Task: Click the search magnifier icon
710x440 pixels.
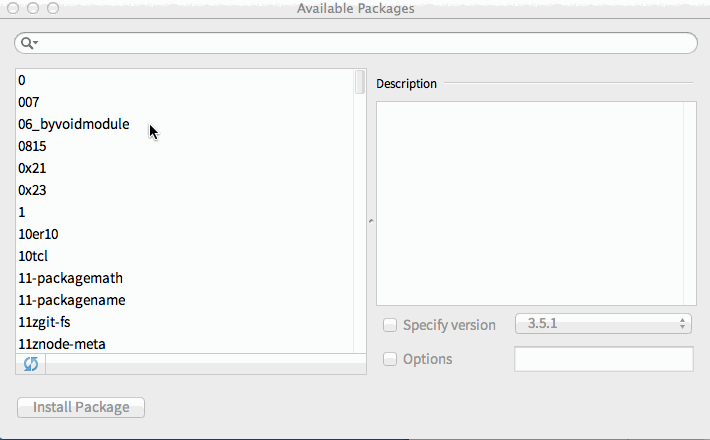Action: coord(28,43)
